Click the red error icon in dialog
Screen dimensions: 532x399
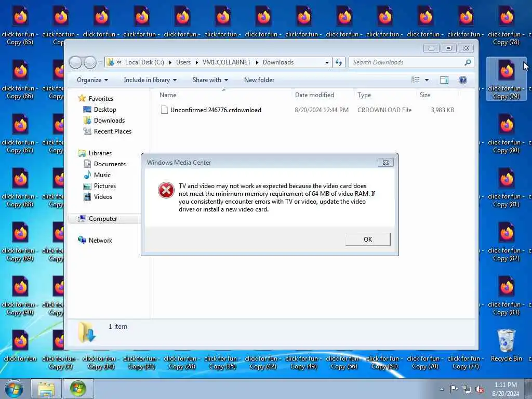166,190
